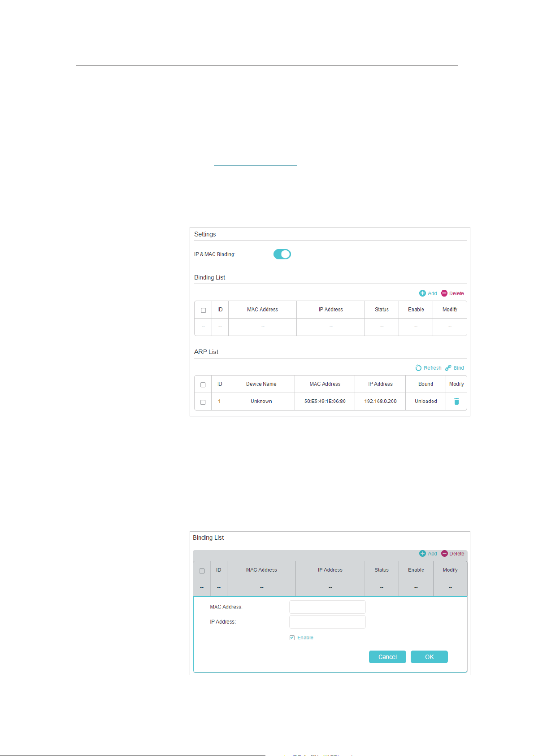Click the IP Address input field in the binding form

click(x=327, y=622)
